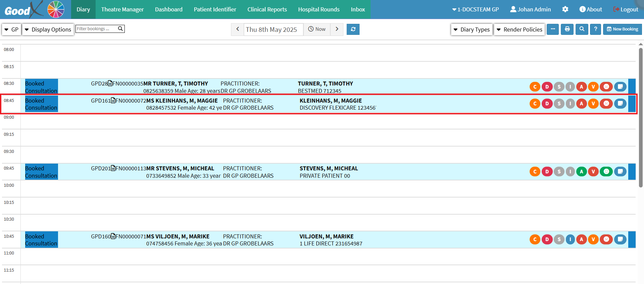Click MS KLEINHANS, M, MAGGIE patient name

tap(182, 101)
